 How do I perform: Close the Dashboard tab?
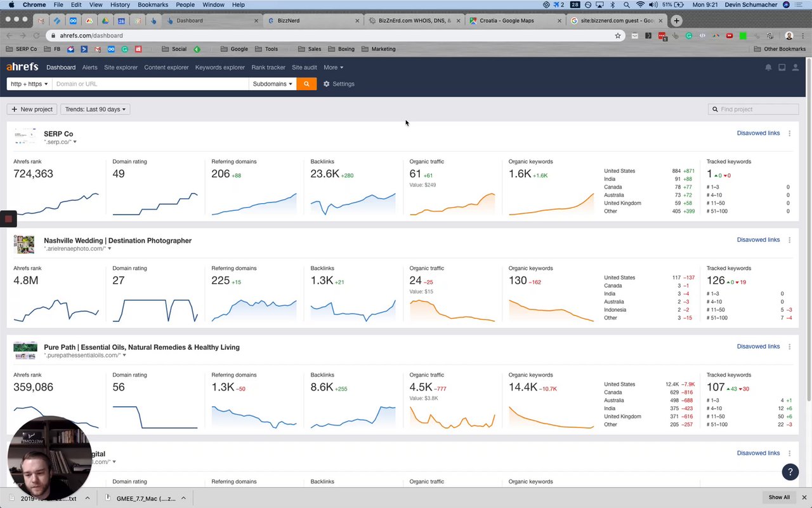pyautogui.click(x=256, y=20)
